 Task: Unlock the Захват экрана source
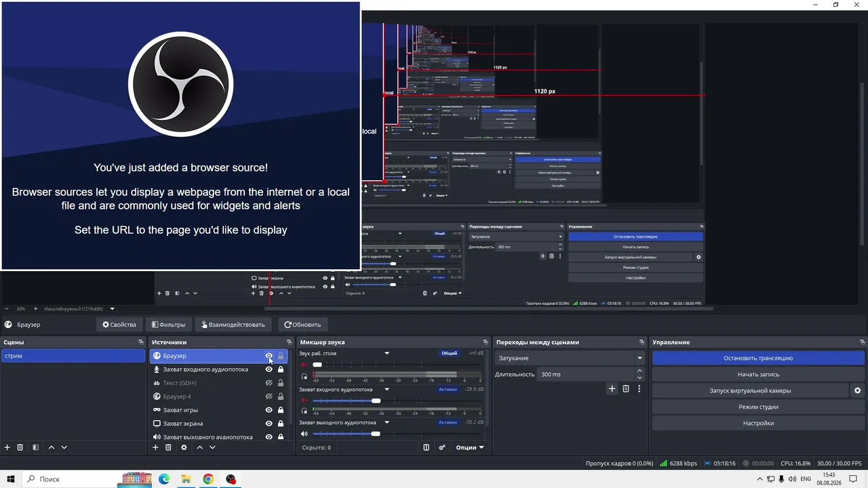tap(281, 424)
